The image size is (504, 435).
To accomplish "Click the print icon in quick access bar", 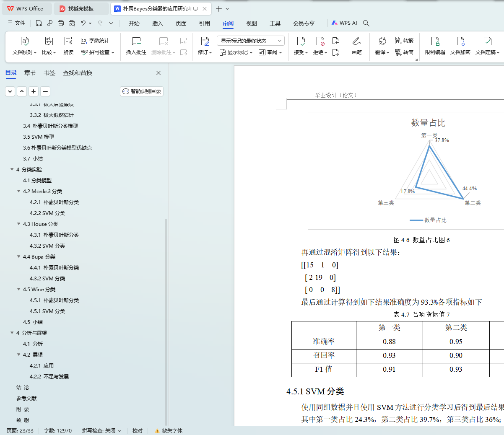I will click(x=61, y=23).
